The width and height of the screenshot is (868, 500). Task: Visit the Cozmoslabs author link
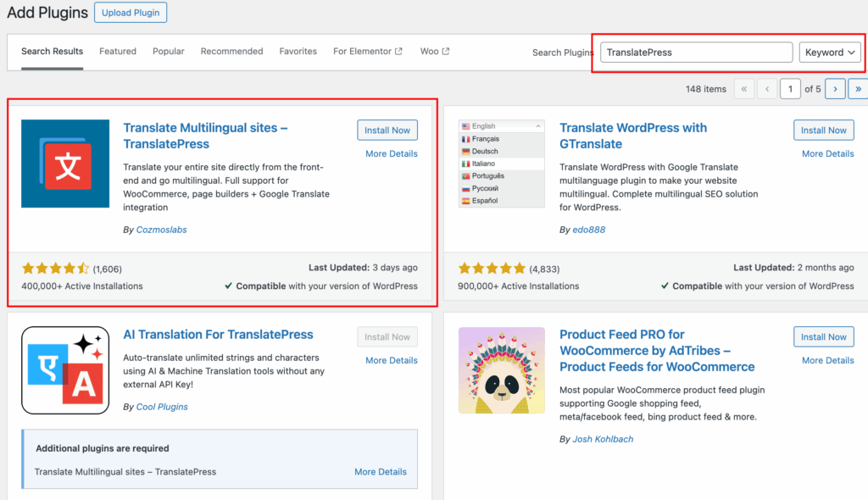point(161,229)
